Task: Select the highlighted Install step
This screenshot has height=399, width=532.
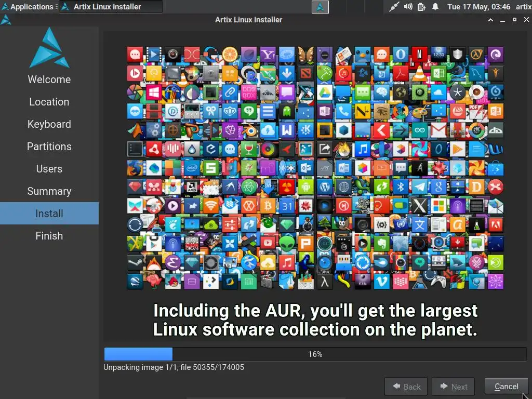Action: click(49, 214)
